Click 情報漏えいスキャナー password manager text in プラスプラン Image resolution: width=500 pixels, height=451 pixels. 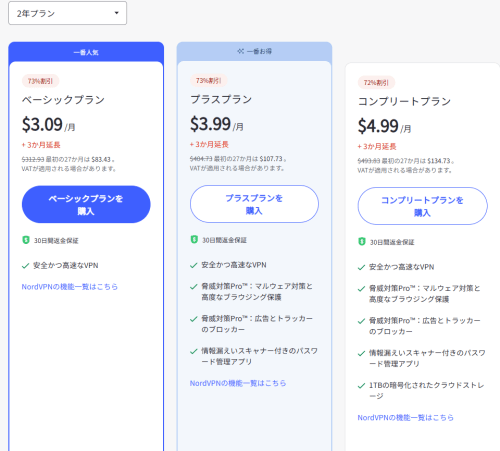(259, 356)
